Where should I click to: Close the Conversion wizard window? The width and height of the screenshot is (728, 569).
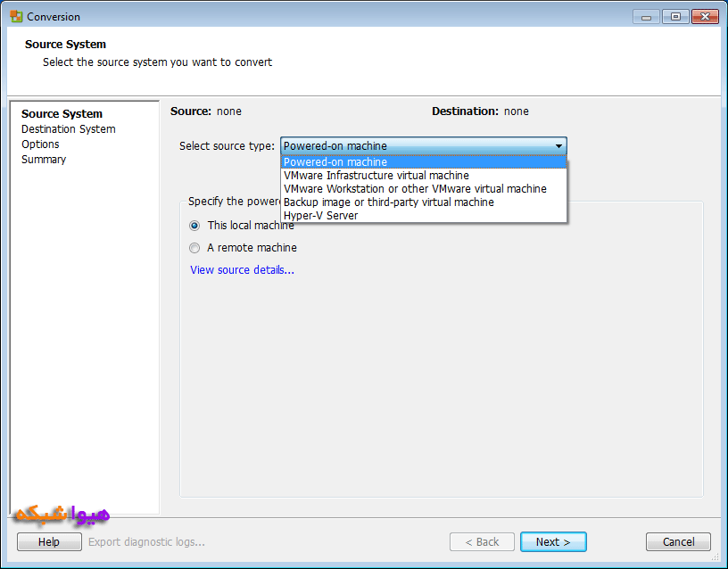point(704,16)
